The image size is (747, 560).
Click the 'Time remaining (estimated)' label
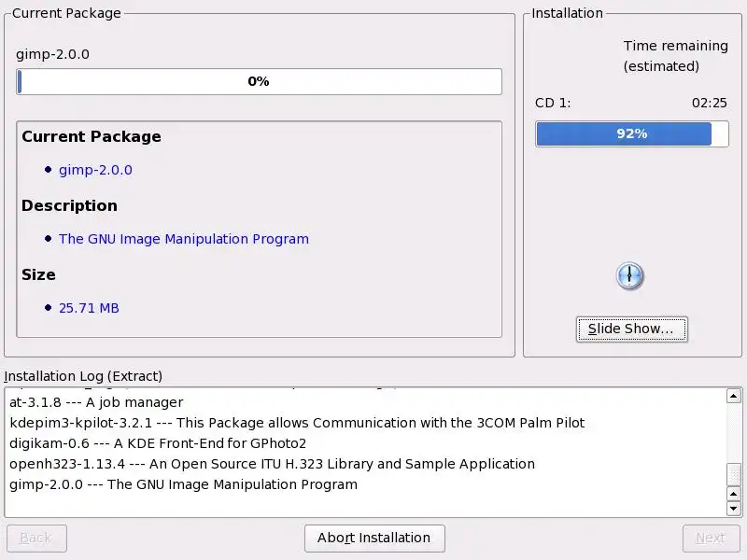(x=675, y=56)
